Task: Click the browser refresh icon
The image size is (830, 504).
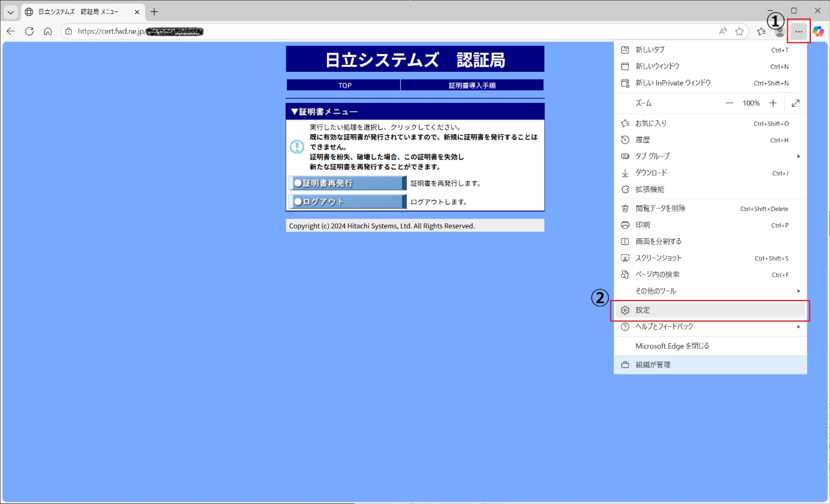Action: pos(29,31)
